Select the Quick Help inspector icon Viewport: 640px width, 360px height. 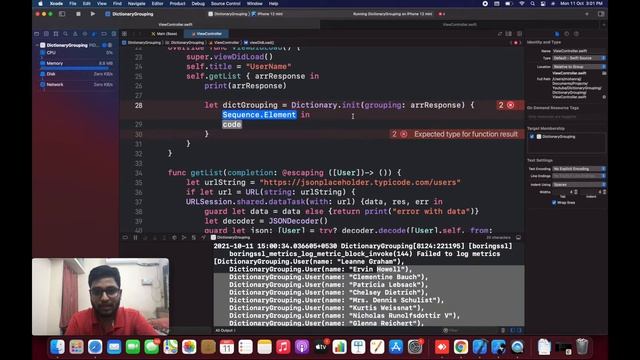(576, 34)
